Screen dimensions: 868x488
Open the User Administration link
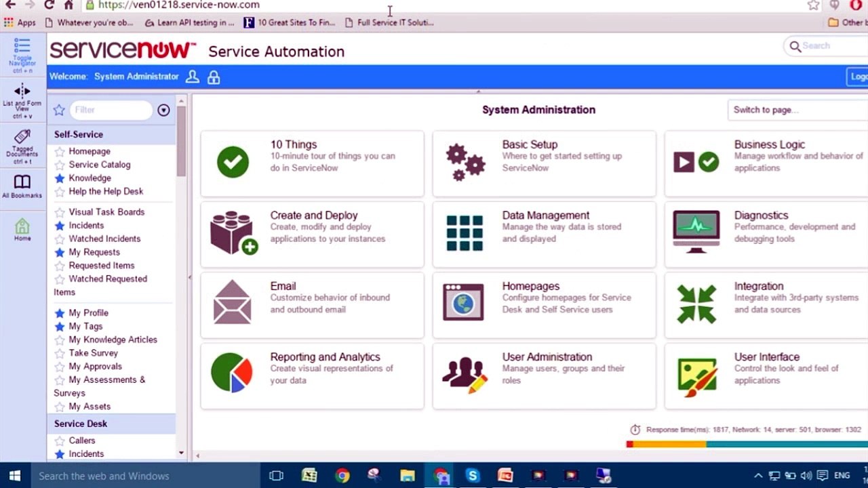pos(547,357)
